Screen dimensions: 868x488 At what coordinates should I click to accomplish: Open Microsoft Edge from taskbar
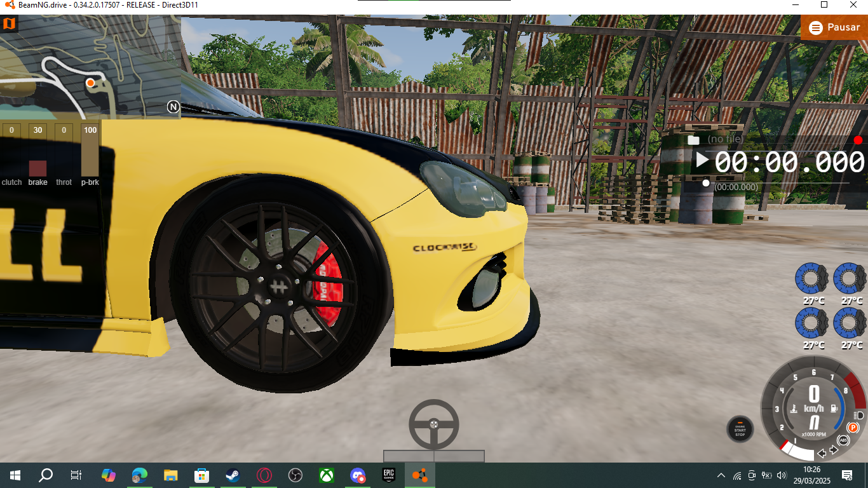coord(140,475)
